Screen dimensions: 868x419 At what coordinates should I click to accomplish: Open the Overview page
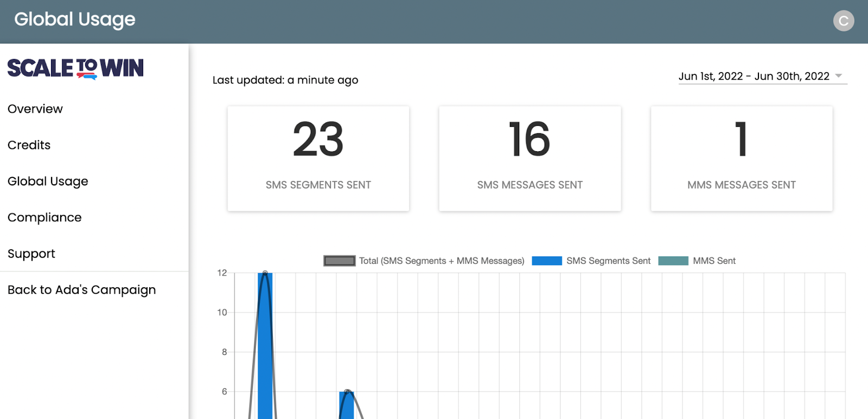coord(35,109)
